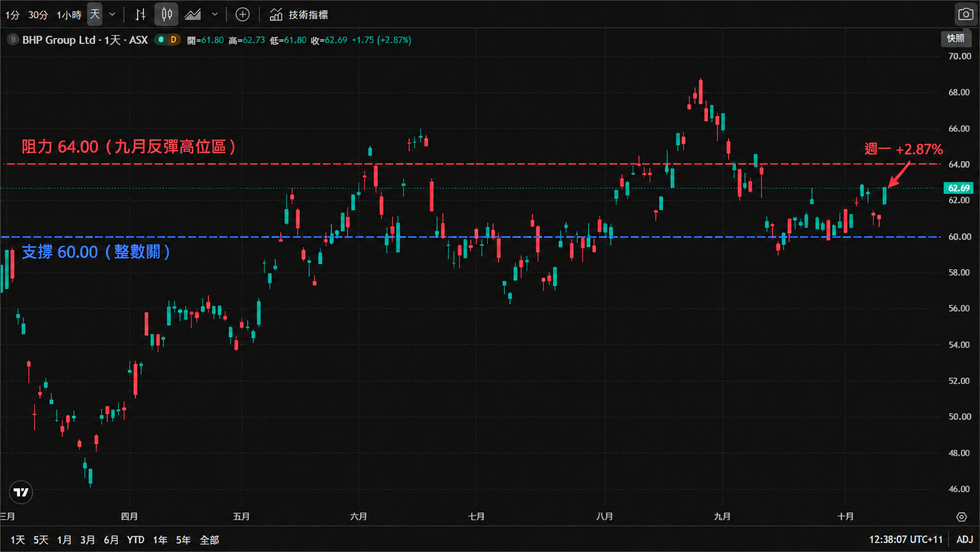Image resolution: width=980 pixels, height=552 pixels.
Task: Click the camera snapshot icon
Action: pos(965,14)
